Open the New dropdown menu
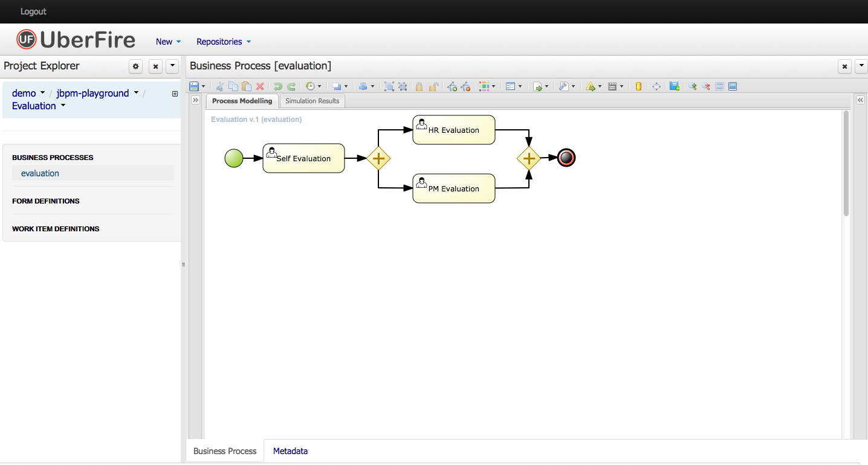 [168, 42]
